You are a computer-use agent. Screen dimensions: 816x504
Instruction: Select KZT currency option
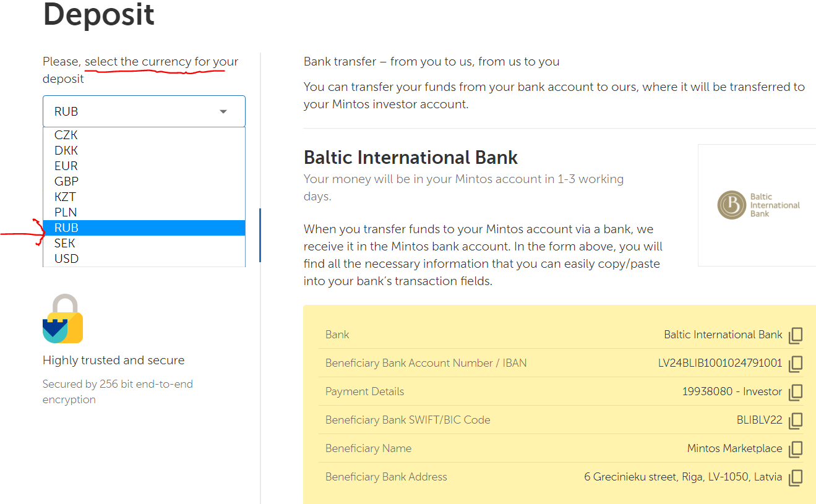coord(66,197)
